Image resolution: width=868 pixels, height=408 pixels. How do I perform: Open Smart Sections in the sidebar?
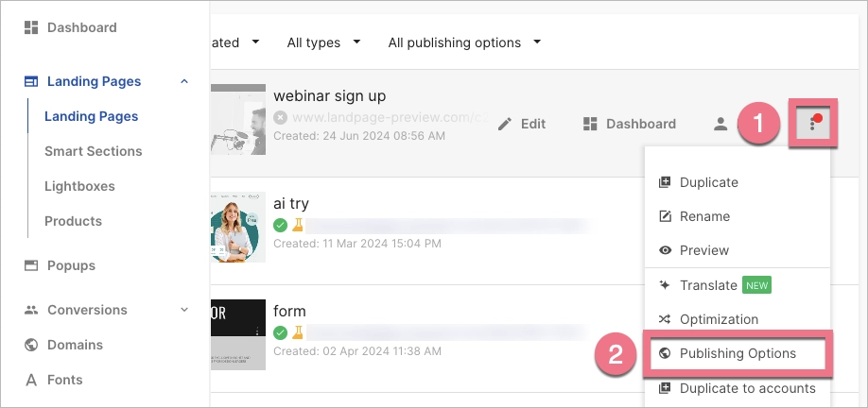pyautogui.click(x=93, y=151)
